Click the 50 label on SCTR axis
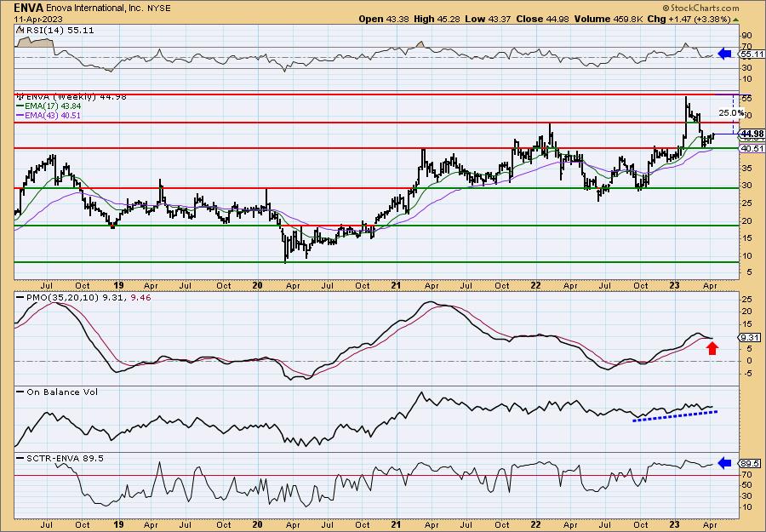Viewport: 766px width, 532px height. tap(746, 485)
